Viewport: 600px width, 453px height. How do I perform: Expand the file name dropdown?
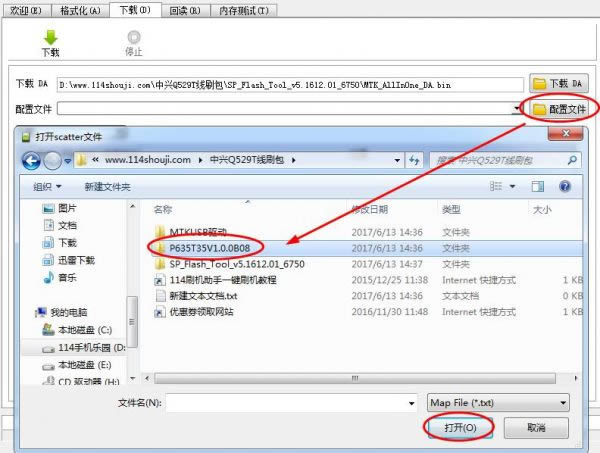click(x=411, y=403)
